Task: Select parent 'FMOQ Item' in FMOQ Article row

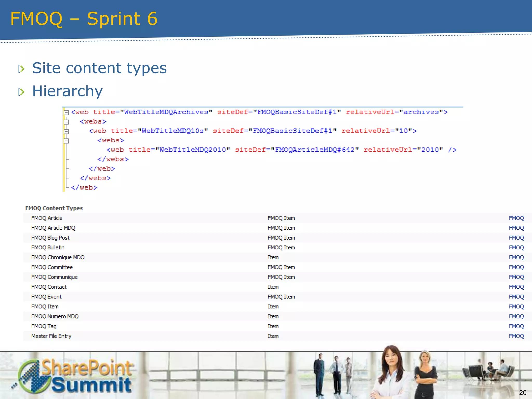Action: click(281, 218)
